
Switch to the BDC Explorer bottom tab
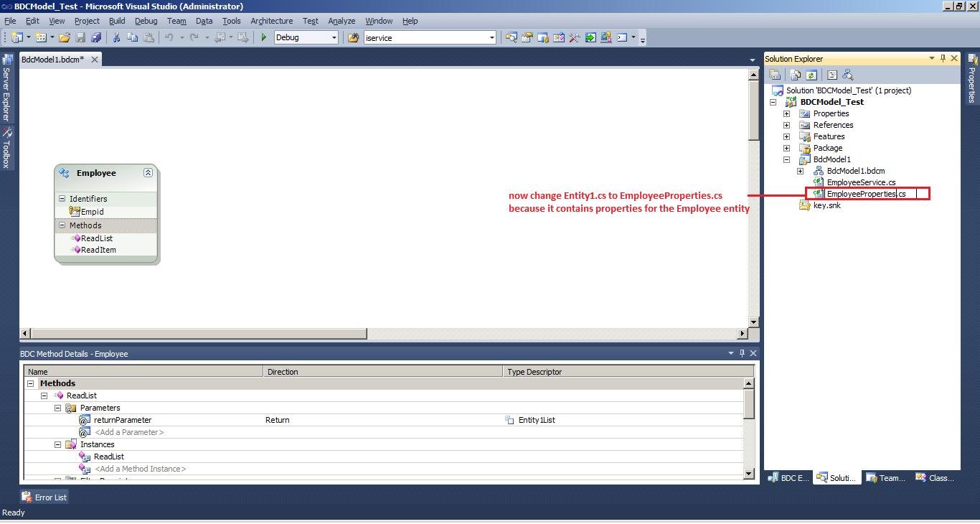[788, 477]
